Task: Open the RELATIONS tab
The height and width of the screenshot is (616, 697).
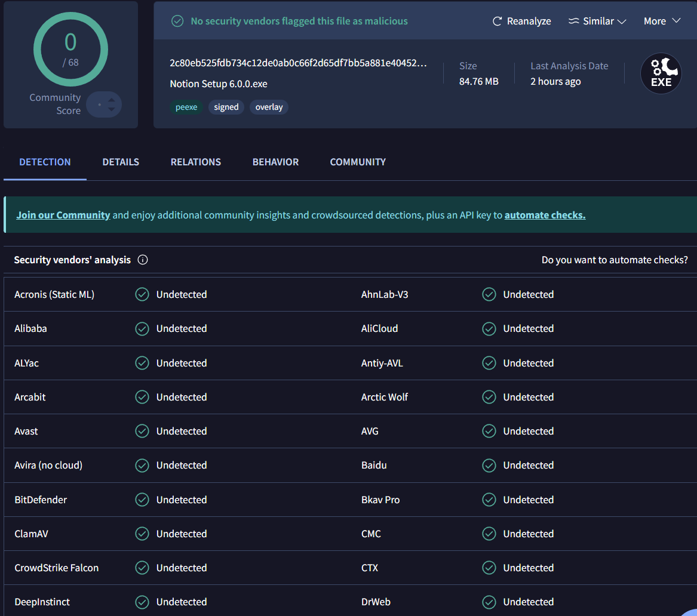Action: pyautogui.click(x=195, y=162)
